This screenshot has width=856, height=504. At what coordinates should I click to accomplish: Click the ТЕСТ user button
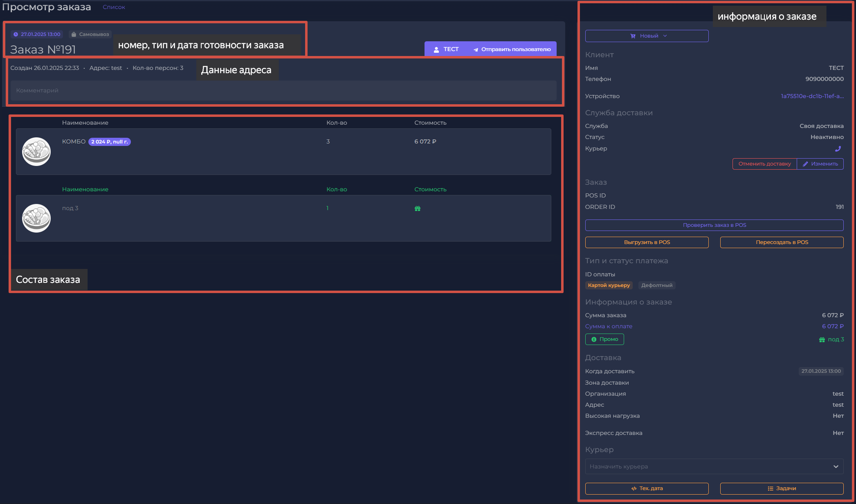[446, 49]
